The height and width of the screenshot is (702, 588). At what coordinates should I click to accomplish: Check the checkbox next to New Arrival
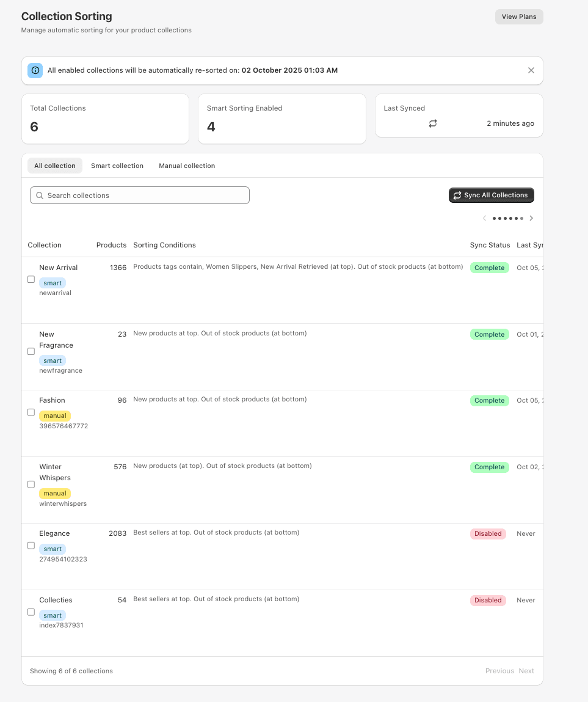click(31, 279)
